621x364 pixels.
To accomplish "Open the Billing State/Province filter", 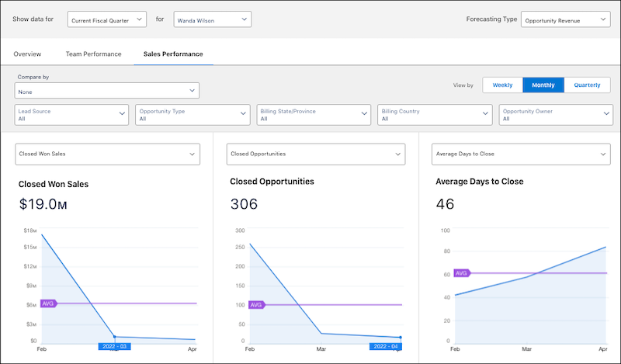I will coord(314,115).
